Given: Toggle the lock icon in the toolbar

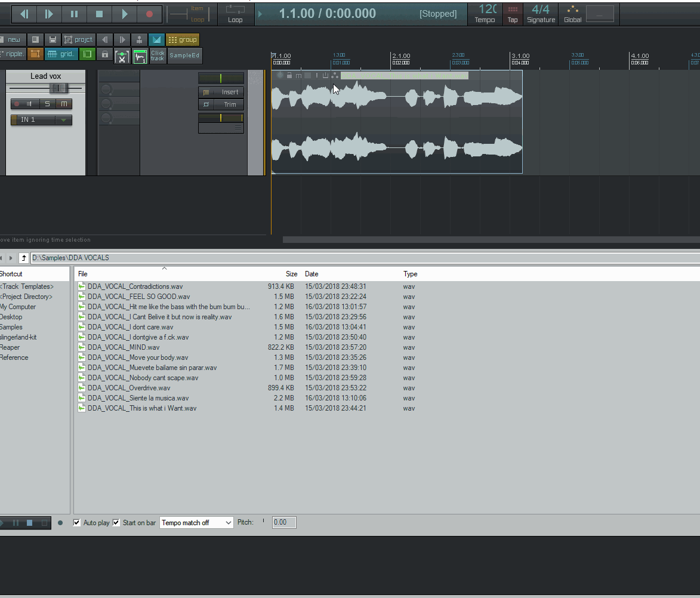Looking at the screenshot, I should point(105,55).
